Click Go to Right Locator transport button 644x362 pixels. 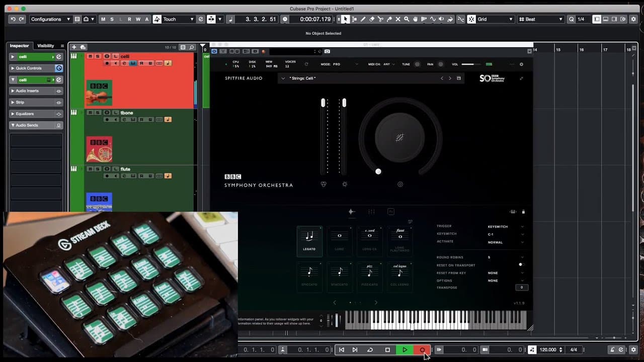(x=355, y=350)
